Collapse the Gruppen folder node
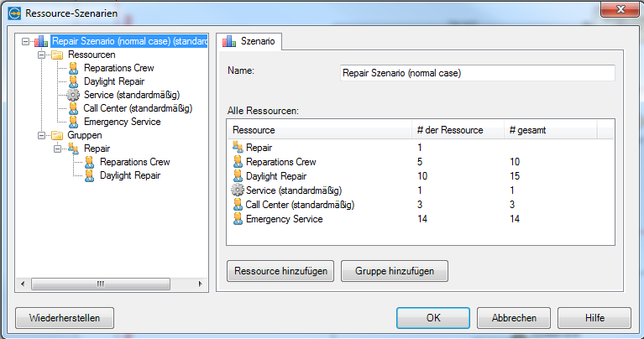The height and width of the screenshot is (339, 644). (41, 135)
